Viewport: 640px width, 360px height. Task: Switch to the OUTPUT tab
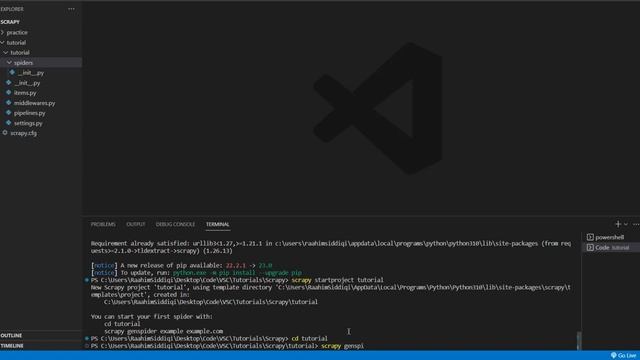point(136,224)
